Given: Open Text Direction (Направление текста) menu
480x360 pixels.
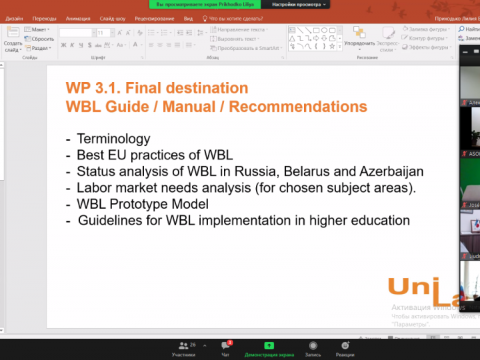Looking at the screenshot, I should coord(239,30).
